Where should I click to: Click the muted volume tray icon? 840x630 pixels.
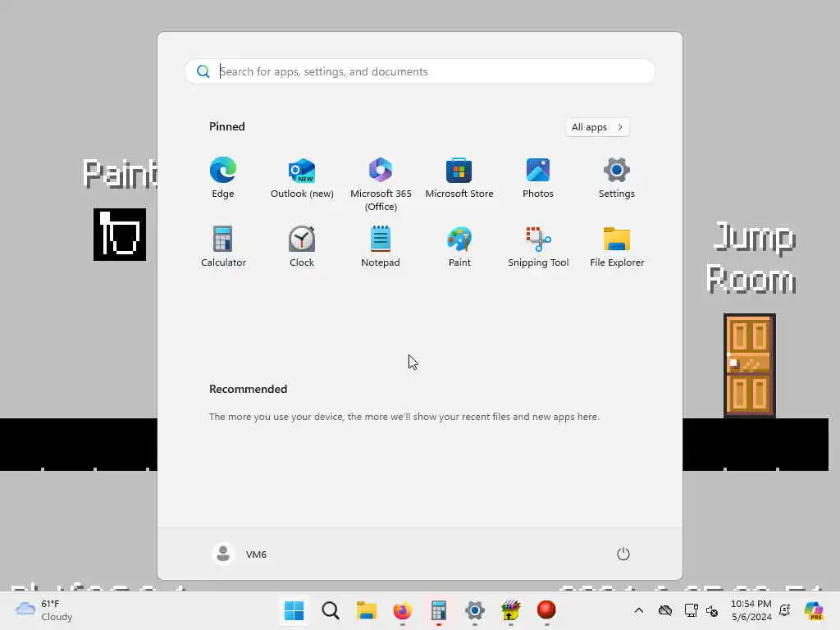tap(712, 610)
